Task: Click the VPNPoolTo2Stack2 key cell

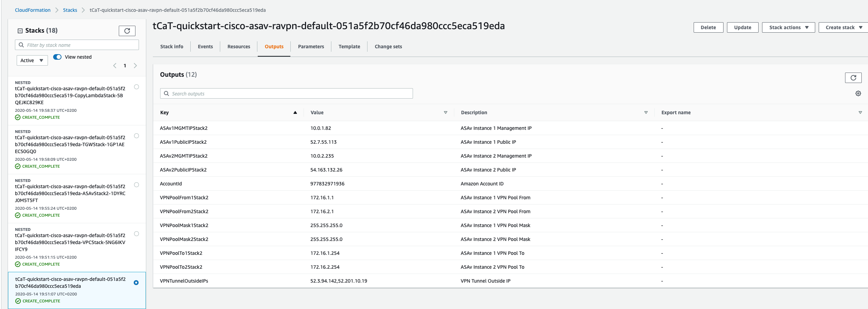Action: tap(181, 267)
